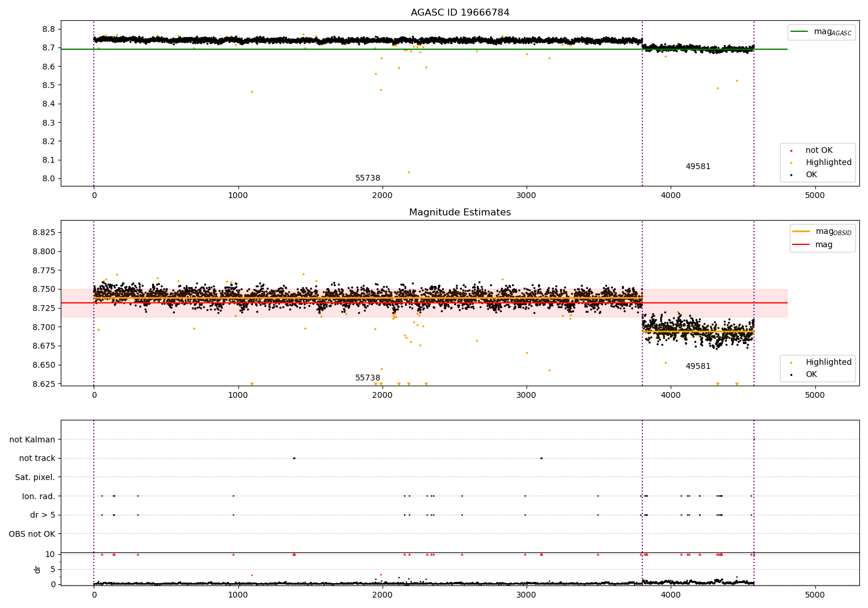Click the 8.775 y-axis tick label

44,271
